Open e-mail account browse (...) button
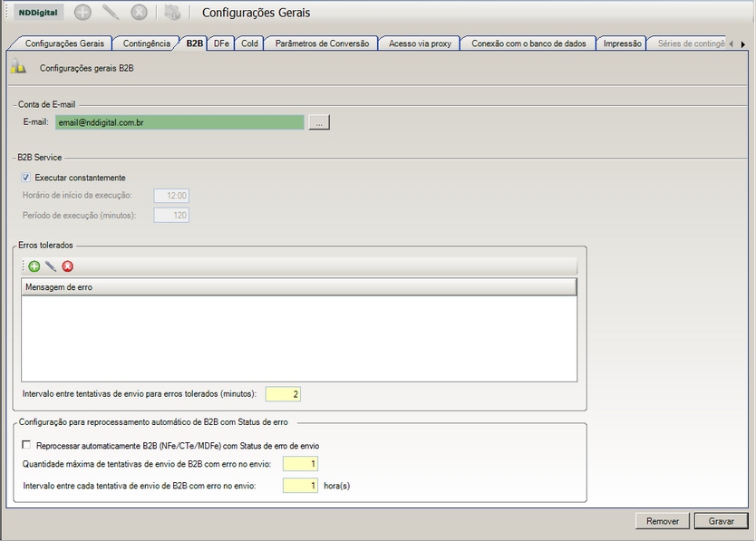756x541 pixels. pos(319,122)
